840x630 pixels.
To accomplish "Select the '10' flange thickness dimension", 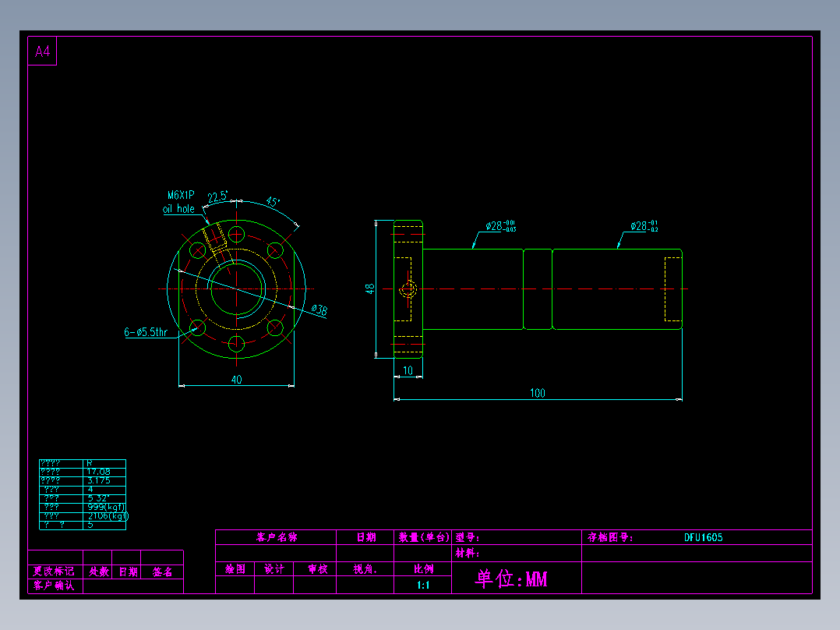I will pyautogui.click(x=408, y=370).
